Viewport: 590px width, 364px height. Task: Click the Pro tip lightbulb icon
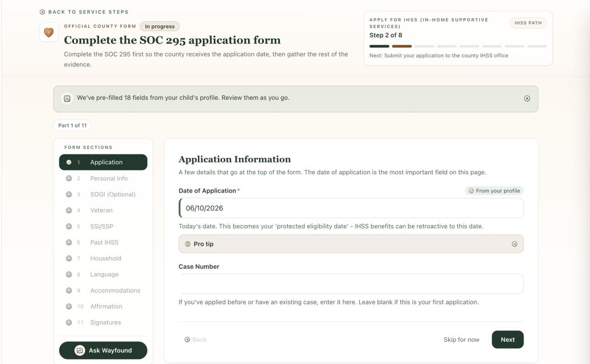tap(188, 244)
